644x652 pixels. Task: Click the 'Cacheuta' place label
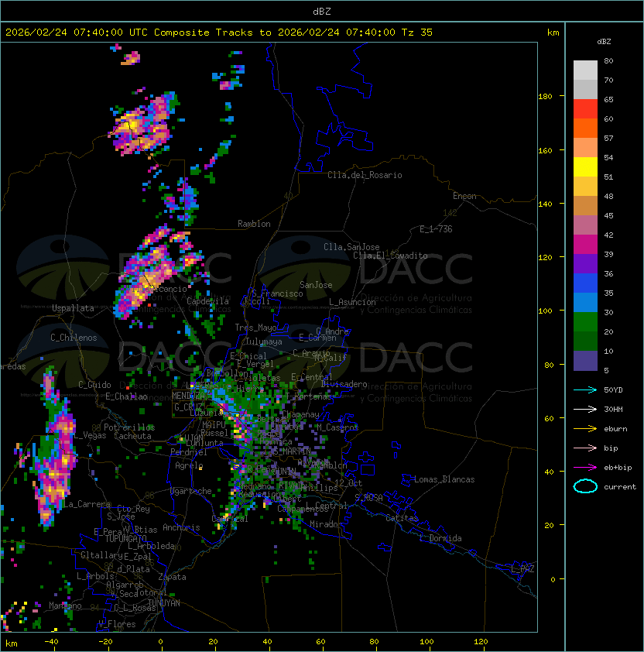tap(132, 436)
